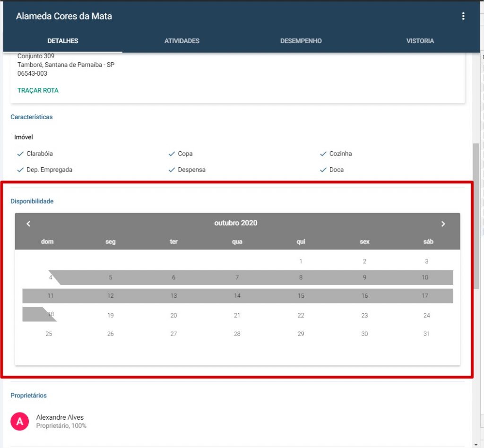The height and width of the screenshot is (448, 484).
Task: Go to previous month in calendar
Action: [x=28, y=224]
